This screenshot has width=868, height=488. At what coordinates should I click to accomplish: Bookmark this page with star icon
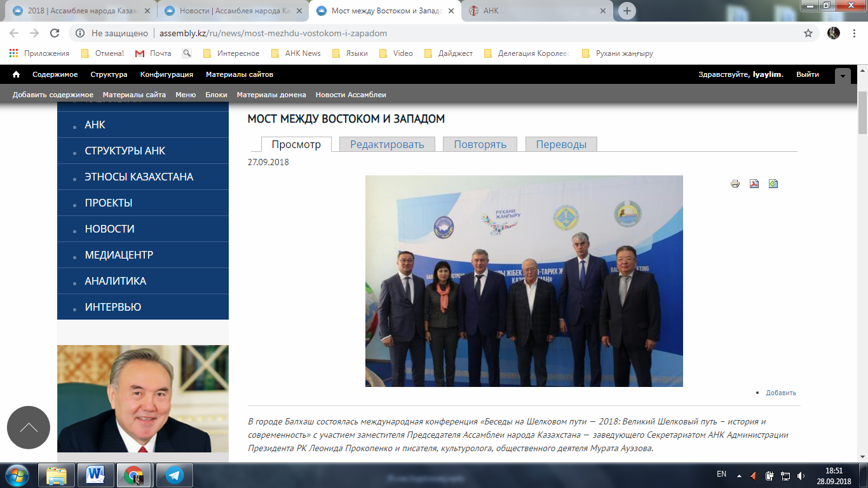pos(808,33)
